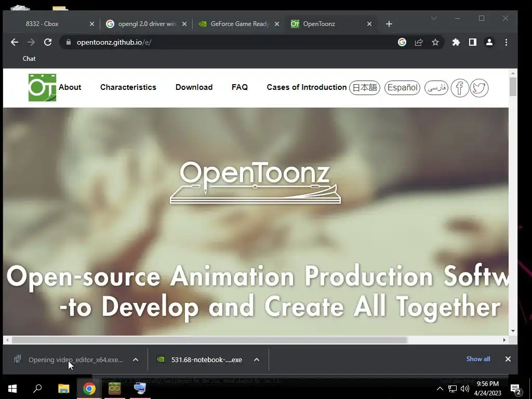Open the FAQ menu item
The width and height of the screenshot is (532, 399).
point(240,87)
